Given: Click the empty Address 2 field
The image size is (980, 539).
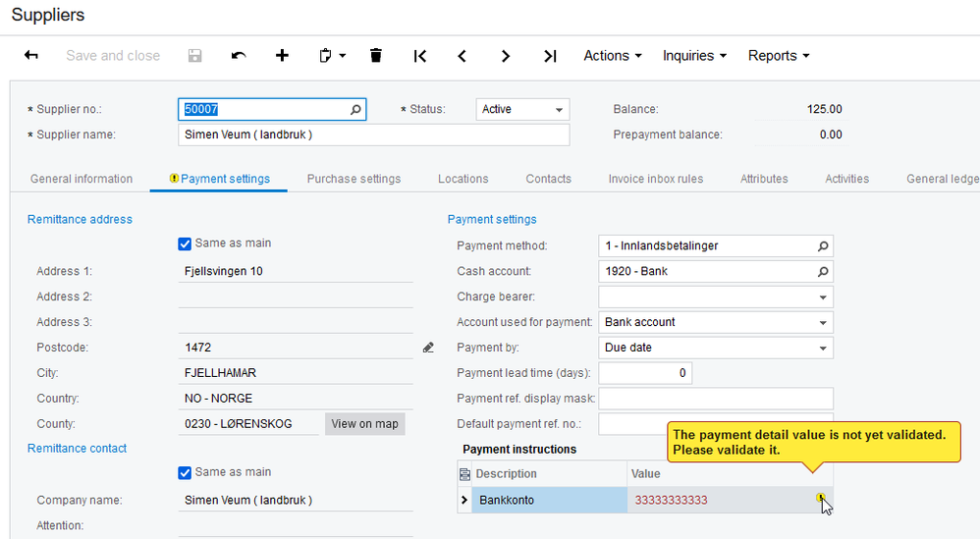Looking at the screenshot, I should pos(295,296).
